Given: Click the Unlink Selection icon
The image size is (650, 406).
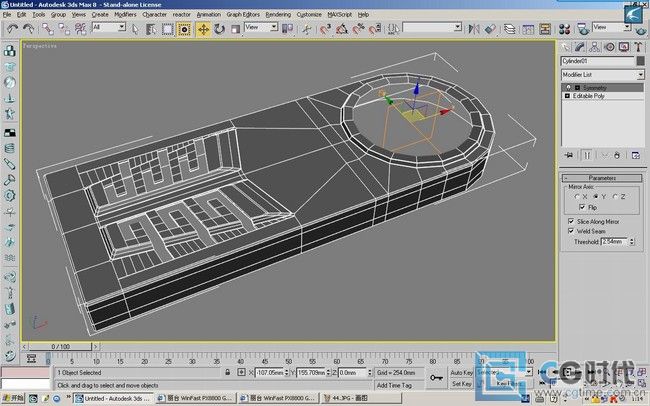Looking at the screenshot, I should 64,29.
